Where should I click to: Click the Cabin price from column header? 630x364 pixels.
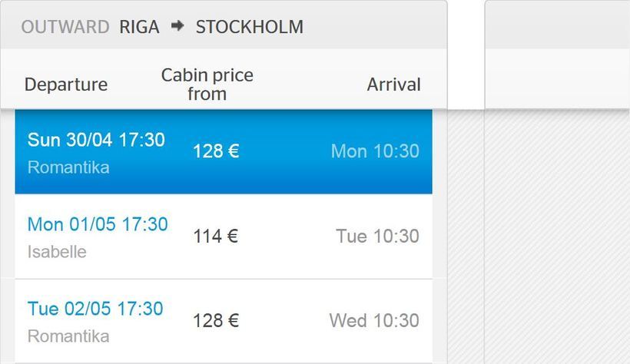pyautogui.click(x=207, y=84)
